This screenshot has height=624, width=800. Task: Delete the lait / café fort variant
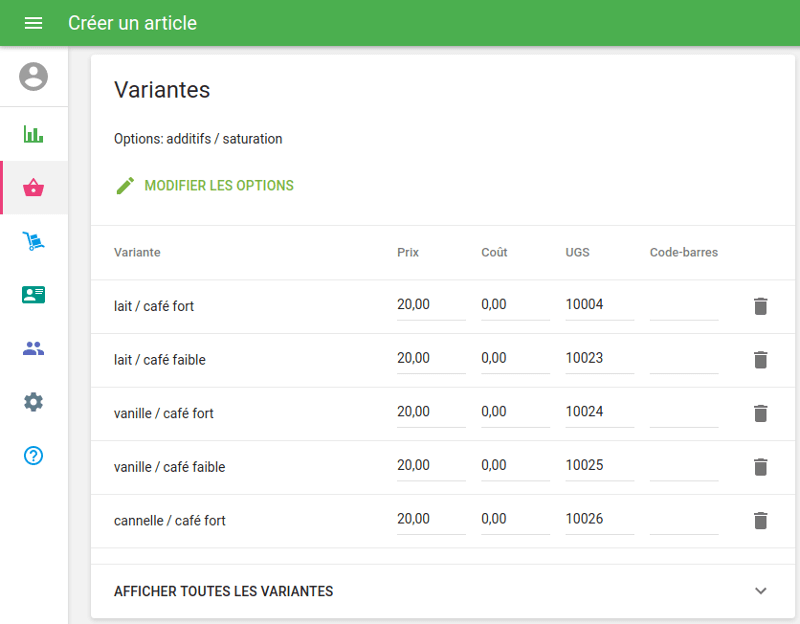[x=761, y=306]
